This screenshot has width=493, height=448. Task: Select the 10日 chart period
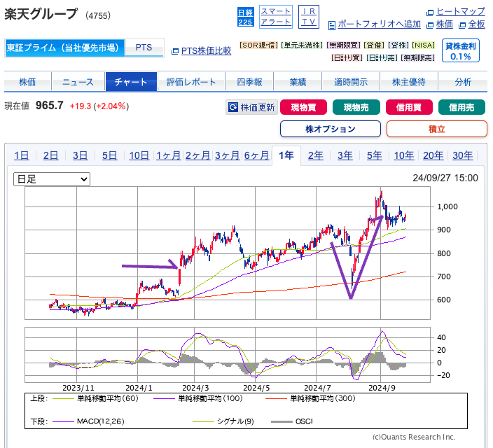139,155
